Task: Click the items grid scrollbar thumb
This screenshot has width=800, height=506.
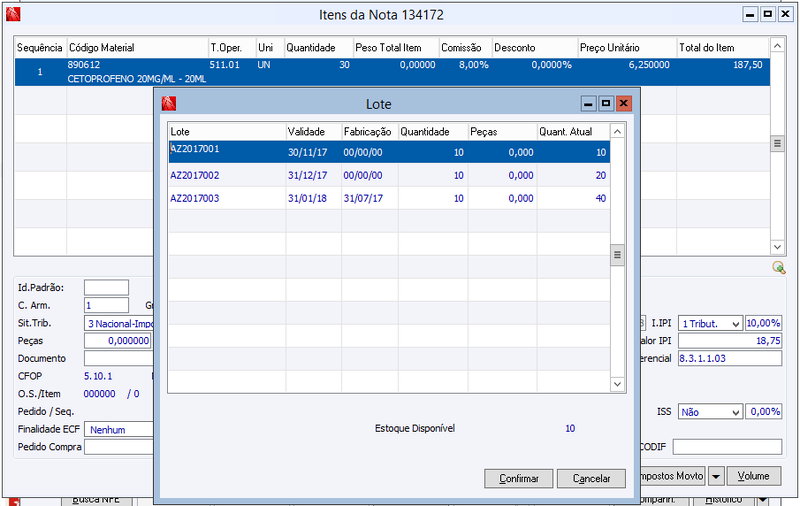Action: point(777,143)
